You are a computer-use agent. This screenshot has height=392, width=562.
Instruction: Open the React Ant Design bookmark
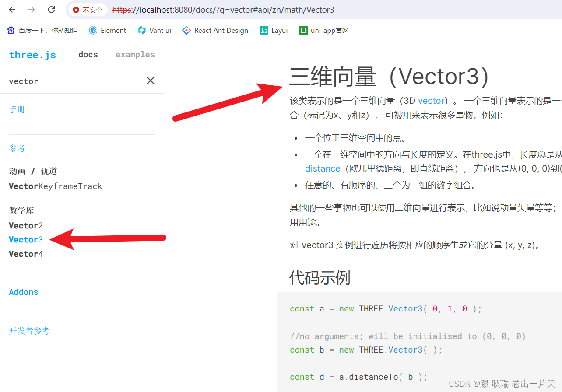pyautogui.click(x=215, y=30)
